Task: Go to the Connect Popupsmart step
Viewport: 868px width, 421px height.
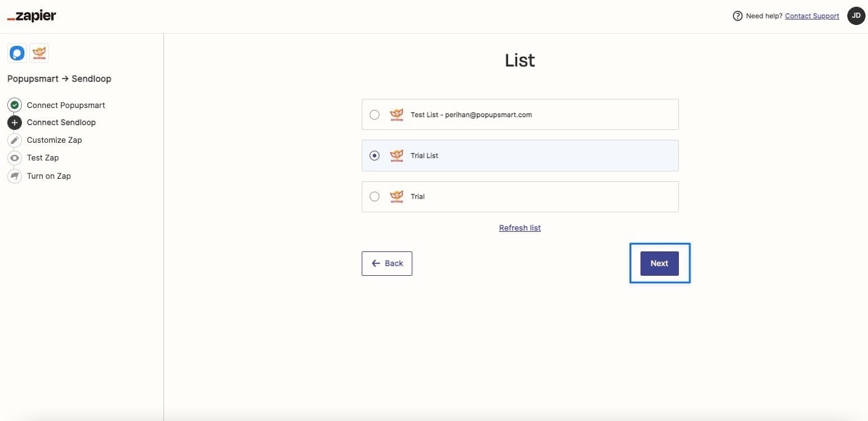Action: click(66, 105)
